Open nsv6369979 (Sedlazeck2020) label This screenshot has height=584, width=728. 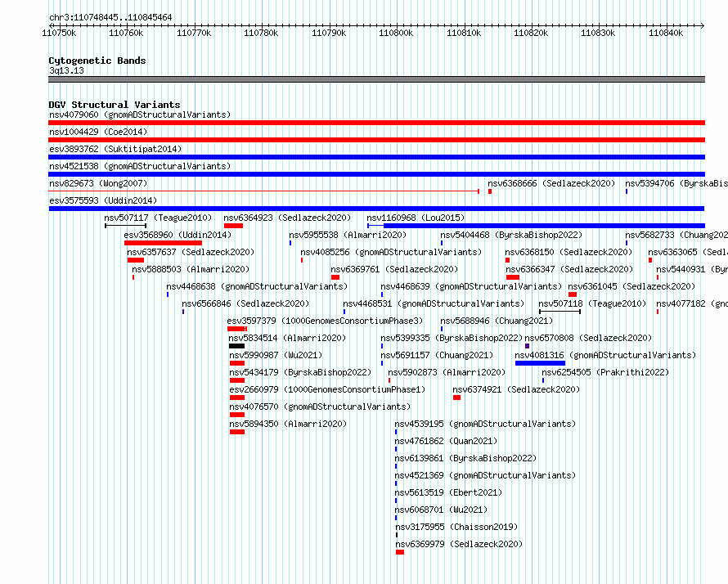click(x=459, y=544)
